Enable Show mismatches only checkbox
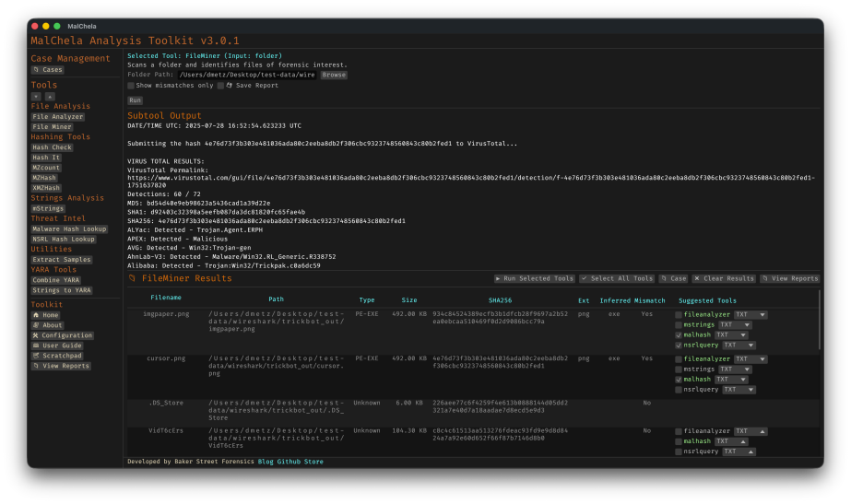This screenshot has width=851, height=504. [x=131, y=86]
